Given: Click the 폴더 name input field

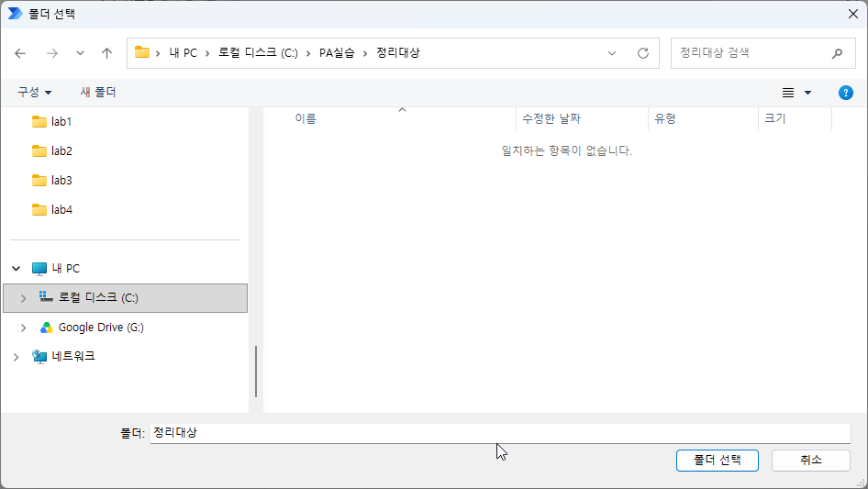Looking at the screenshot, I should (500, 433).
